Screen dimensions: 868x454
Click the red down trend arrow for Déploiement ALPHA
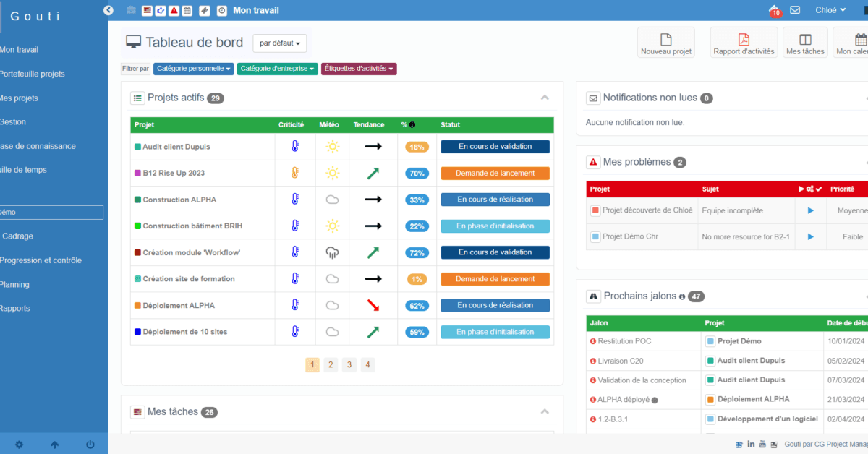[373, 305]
